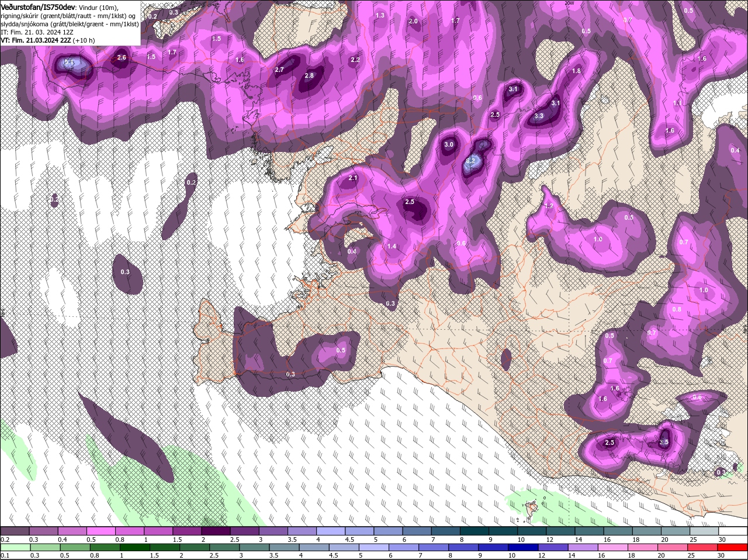The image size is (748, 560).
Task: Click snow legend swatch between 0.5 and 0.8
Action: (x=101, y=531)
